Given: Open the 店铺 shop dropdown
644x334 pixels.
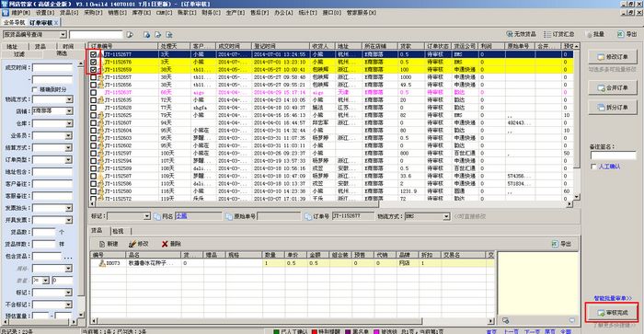Looking at the screenshot, I should click(69, 111).
